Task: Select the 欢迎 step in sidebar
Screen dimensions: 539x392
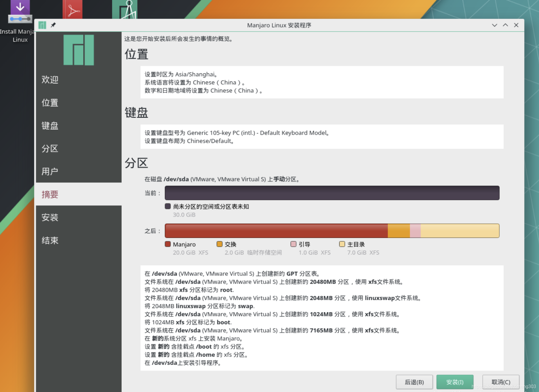Action: coord(79,80)
